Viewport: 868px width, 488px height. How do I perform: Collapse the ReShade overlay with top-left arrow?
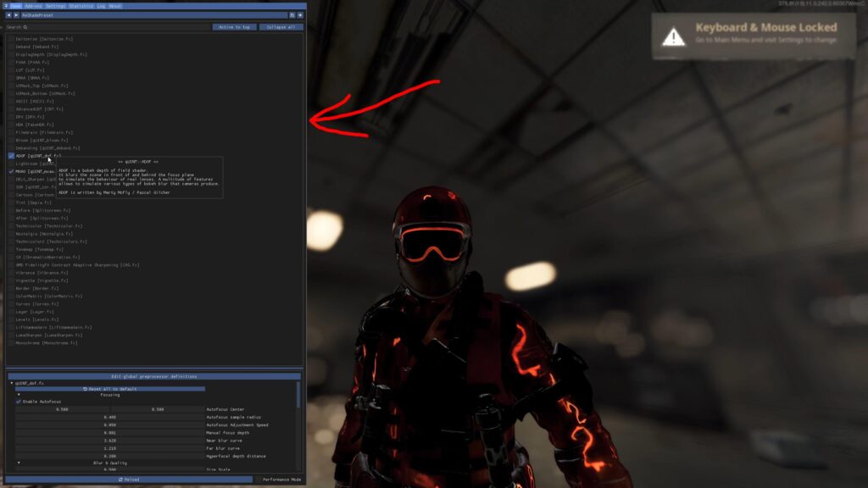(x=6, y=6)
